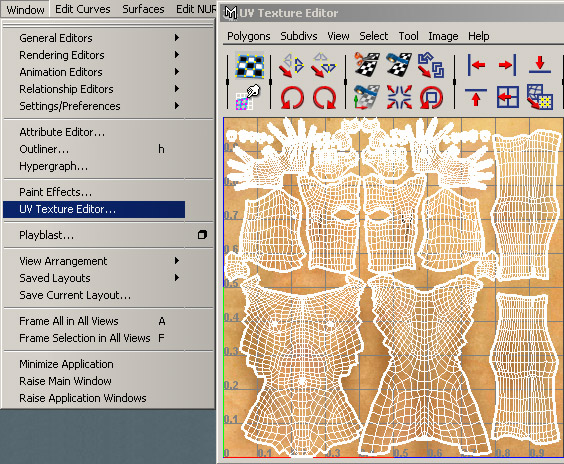Screen dimensions: 564x464
Task: Click the Maya logo in the UV Texture Editor title
Action: (x=231, y=13)
